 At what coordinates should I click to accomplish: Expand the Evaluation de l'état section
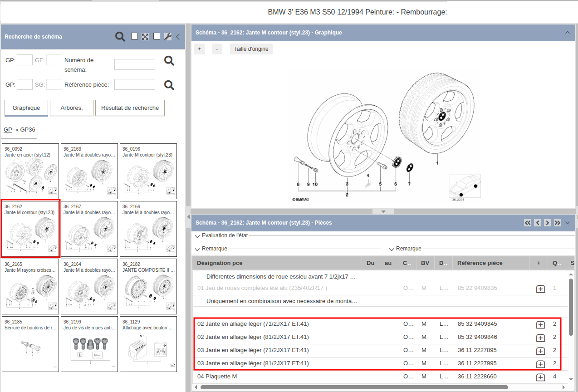[x=197, y=236]
